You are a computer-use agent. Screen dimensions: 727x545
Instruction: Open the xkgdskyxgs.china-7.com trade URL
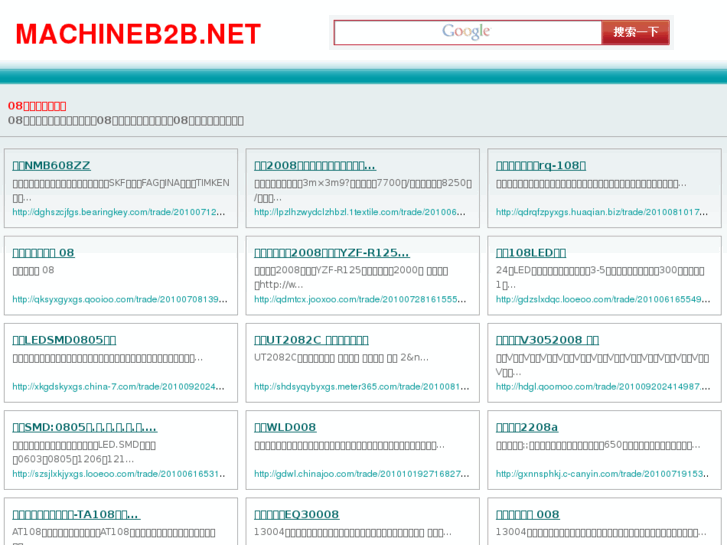coord(119,386)
